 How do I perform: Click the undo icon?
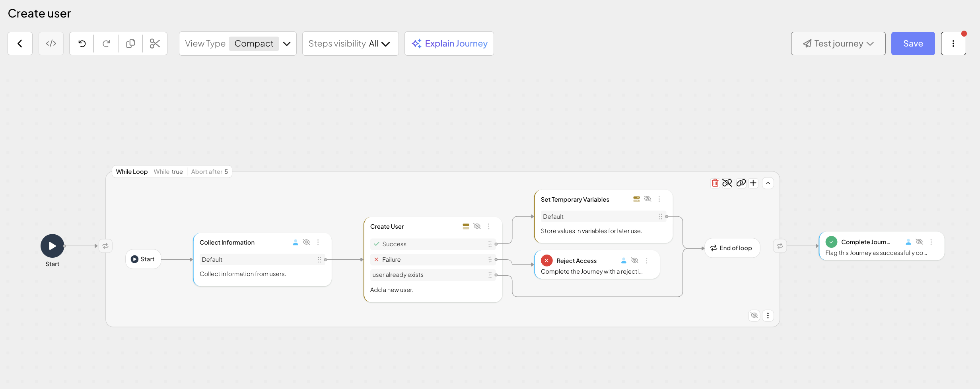82,43
